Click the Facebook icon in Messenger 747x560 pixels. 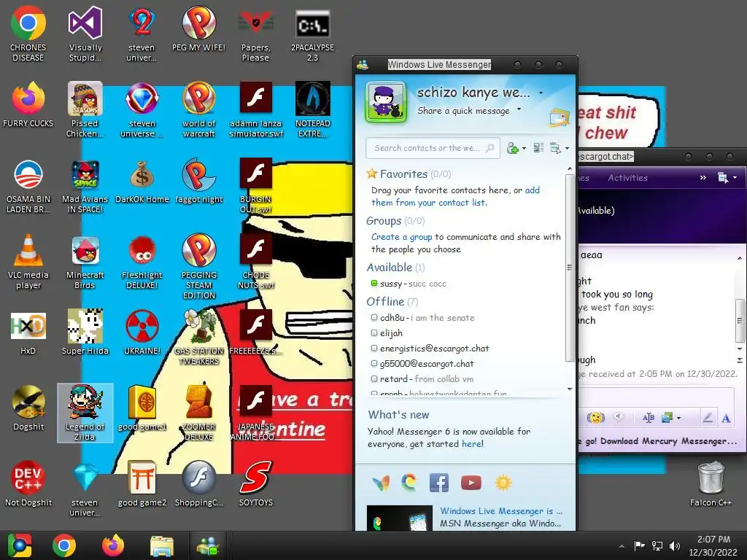(x=438, y=483)
